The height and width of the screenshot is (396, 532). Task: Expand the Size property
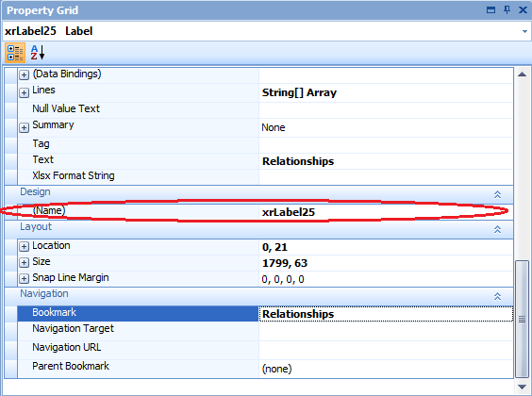click(x=24, y=262)
